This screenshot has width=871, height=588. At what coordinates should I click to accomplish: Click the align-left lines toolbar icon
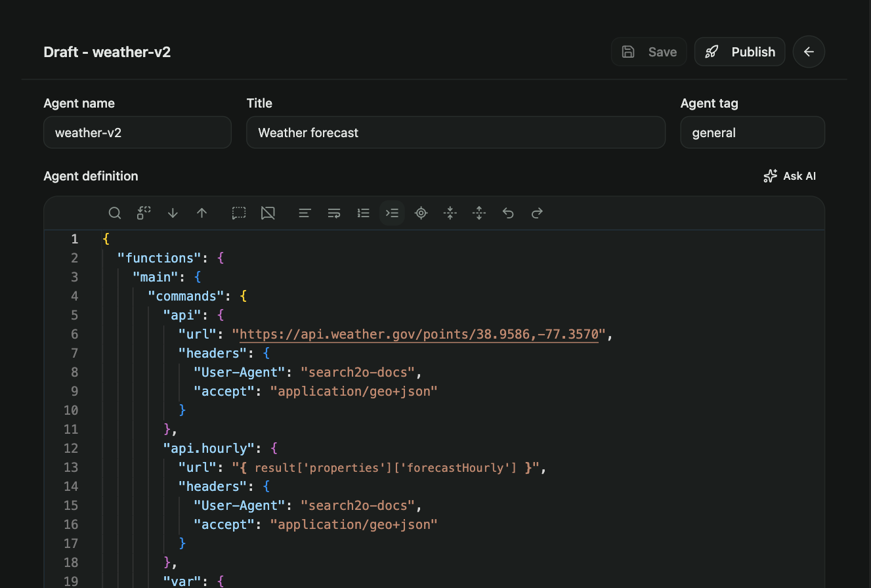click(305, 213)
